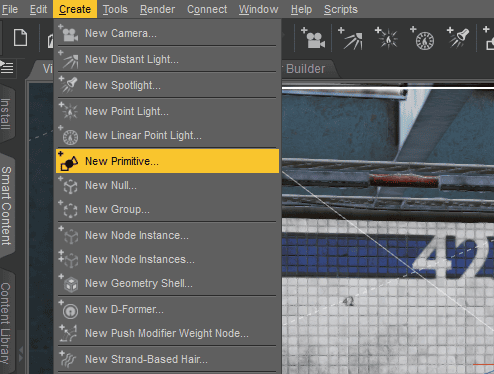Viewport: 494px width, 374px height.
Task: Choose New Point Light... menu entry
Action: (x=167, y=111)
